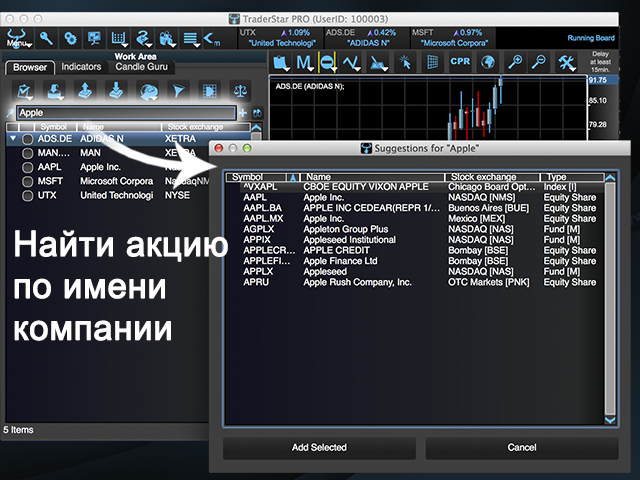The height and width of the screenshot is (480, 640).
Task: Toggle the chart grid icon
Action: tap(432, 62)
